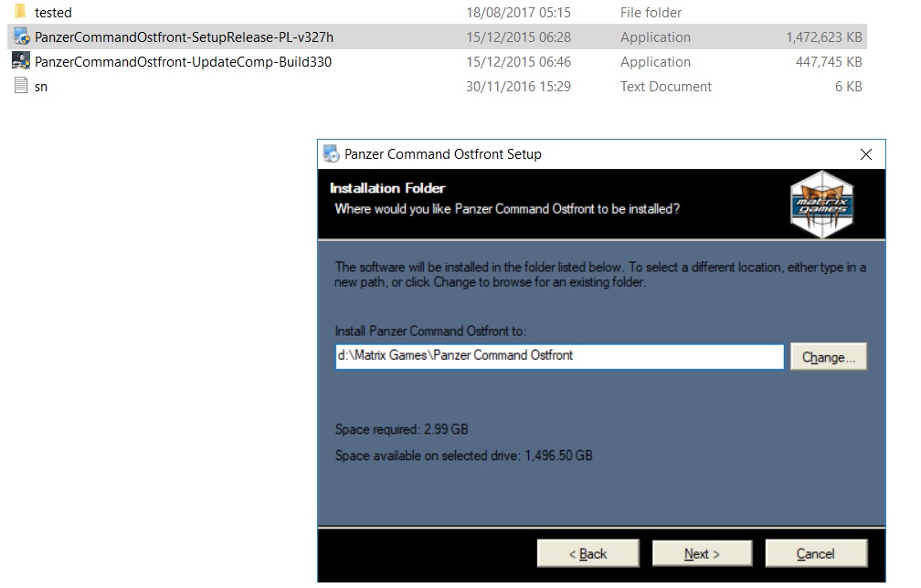The image size is (921, 588).
Task: Focus the installation path input field
Action: click(559, 356)
